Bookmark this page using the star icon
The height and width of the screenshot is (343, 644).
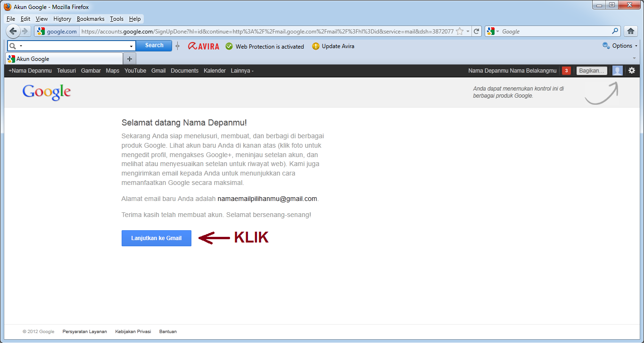pos(459,31)
